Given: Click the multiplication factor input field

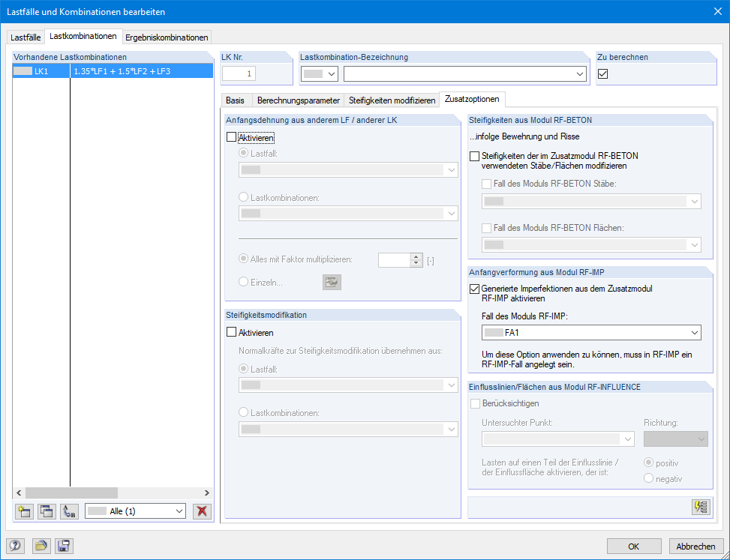Looking at the screenshot, I should pyautogui.click(x=395, y=260).
